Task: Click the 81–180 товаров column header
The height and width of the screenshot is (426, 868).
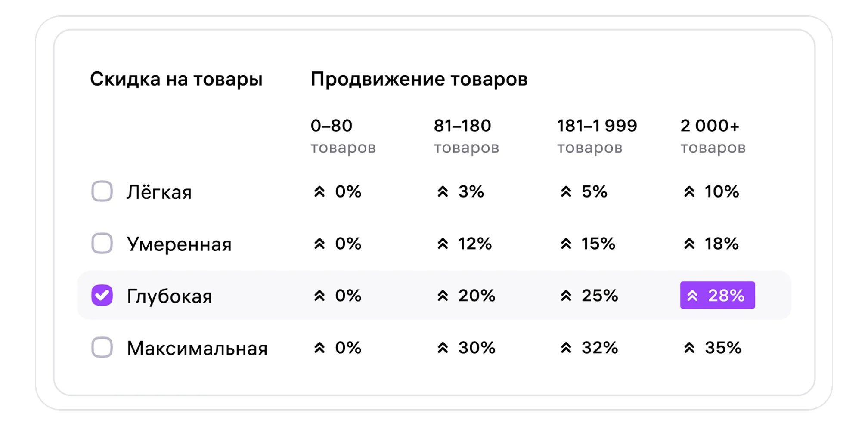Action: click(466, 136)
